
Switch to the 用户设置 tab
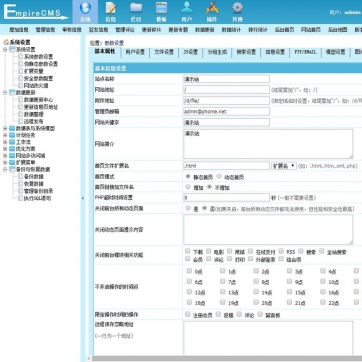pos(135,52)
